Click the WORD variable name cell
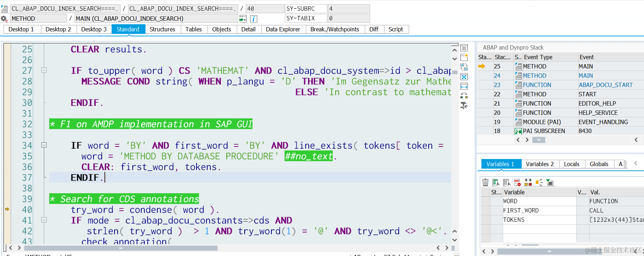 pos(540,201)
